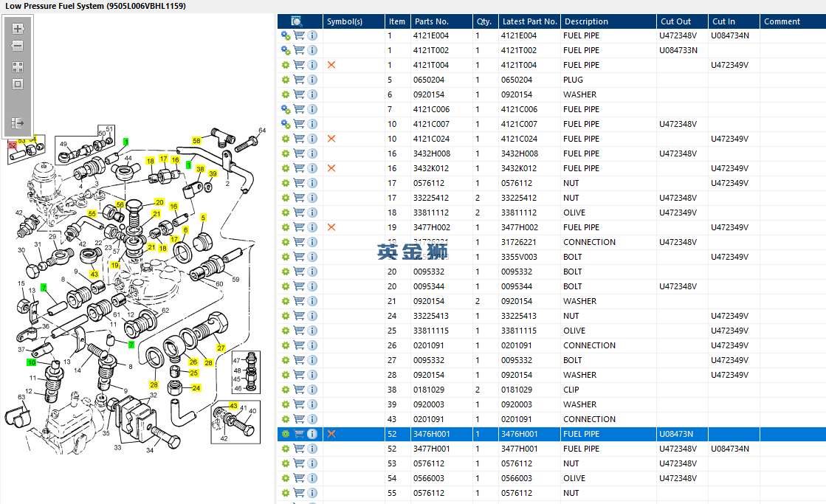This screenshot has height=504, width=826.
Task: Select callout 38 on the diagram
Action: (x=200, y=169)
